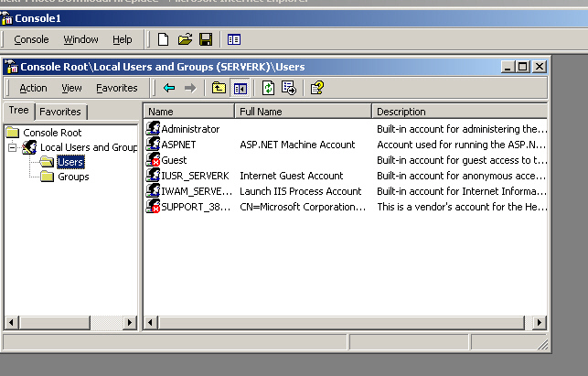The width and height of the screenshot is (588, 376).
Task: Open a console with the folder icon
Action: pyautogui.click(x=185, y=39)
